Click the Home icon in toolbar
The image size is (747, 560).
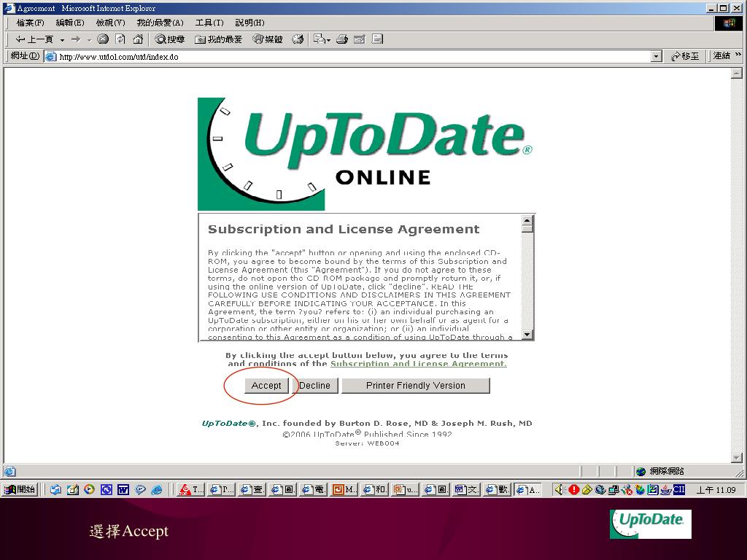[138, 39]
